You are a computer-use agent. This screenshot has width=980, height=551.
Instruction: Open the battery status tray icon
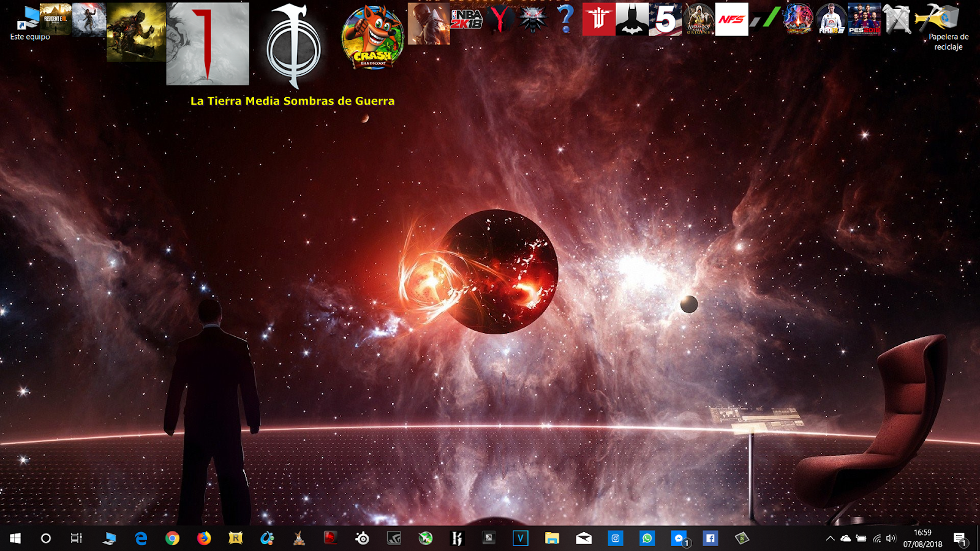coord(861,539)
